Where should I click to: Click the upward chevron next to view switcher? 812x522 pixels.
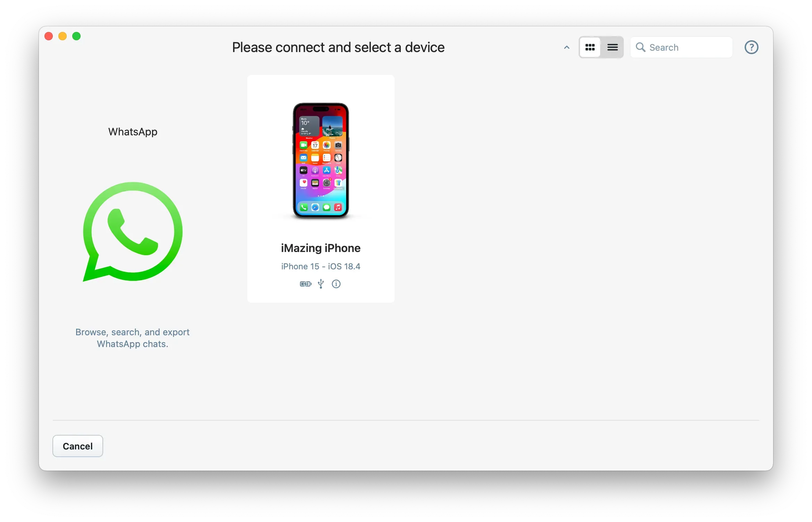point(566,47)
